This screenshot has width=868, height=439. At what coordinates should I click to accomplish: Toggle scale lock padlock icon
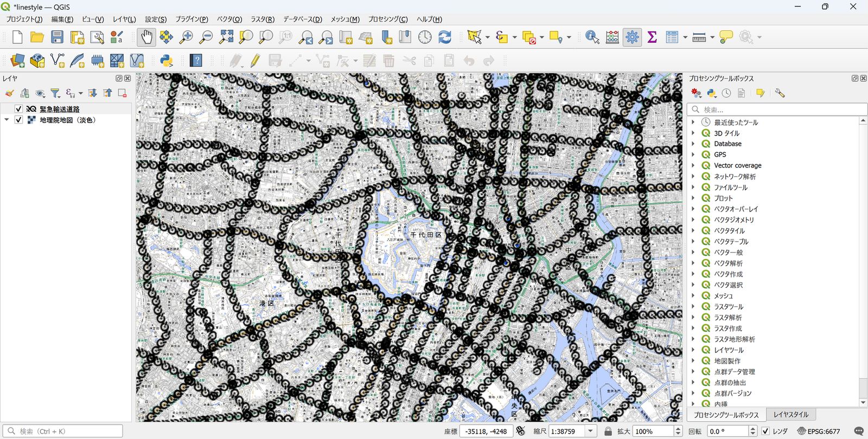[608, 431]
